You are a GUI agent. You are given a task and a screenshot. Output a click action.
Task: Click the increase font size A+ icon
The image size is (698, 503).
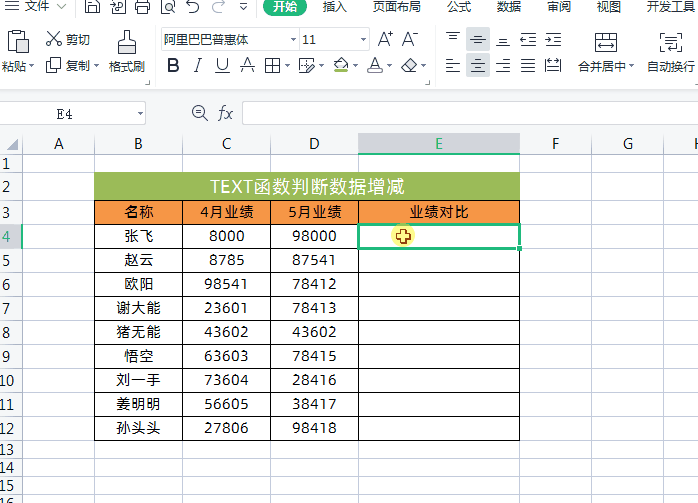[x=385, y=40]
